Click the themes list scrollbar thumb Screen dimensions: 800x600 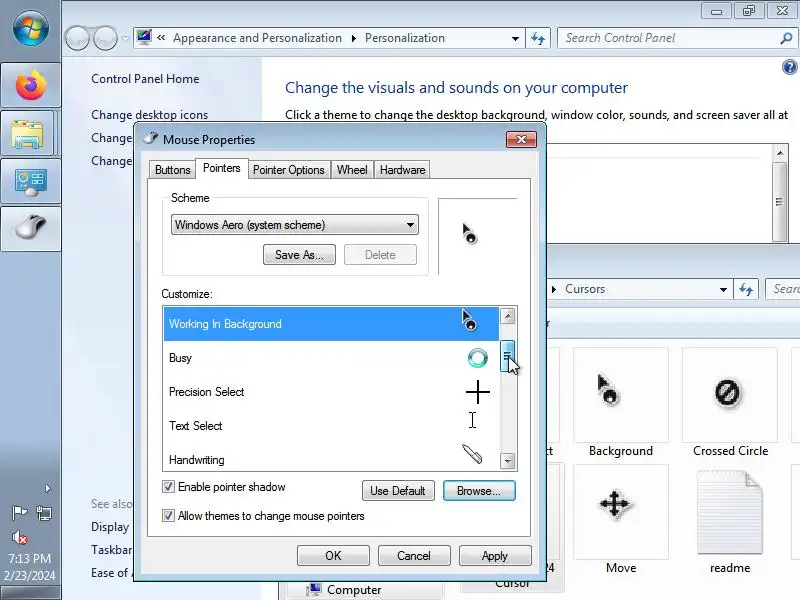coord(779,202)
